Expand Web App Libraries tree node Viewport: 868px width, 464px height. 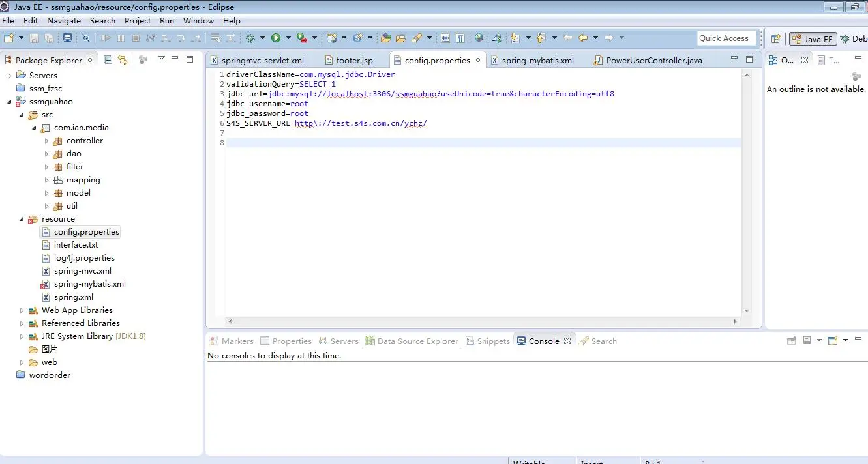(x=22, y=310)
